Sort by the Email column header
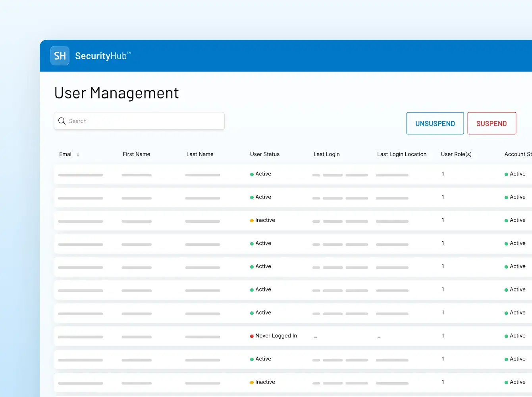Image resolution: width=532 pixels, height=397 pixels. (66, 154)
